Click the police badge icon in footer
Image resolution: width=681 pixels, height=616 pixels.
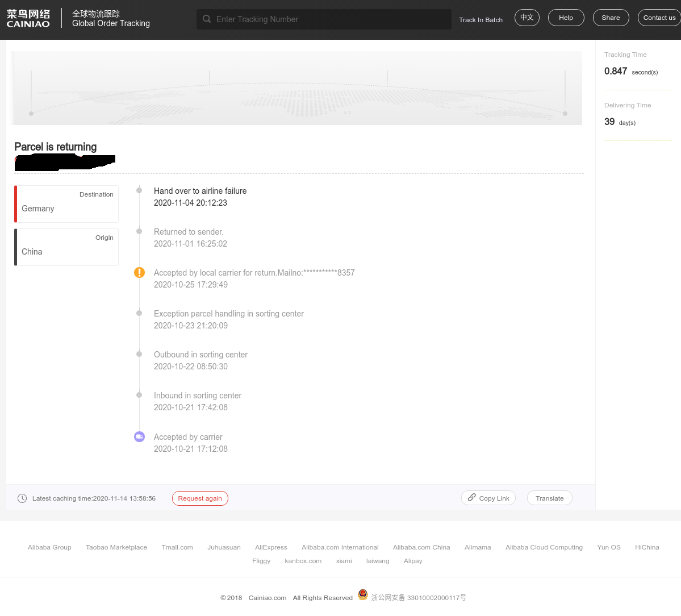363,595
